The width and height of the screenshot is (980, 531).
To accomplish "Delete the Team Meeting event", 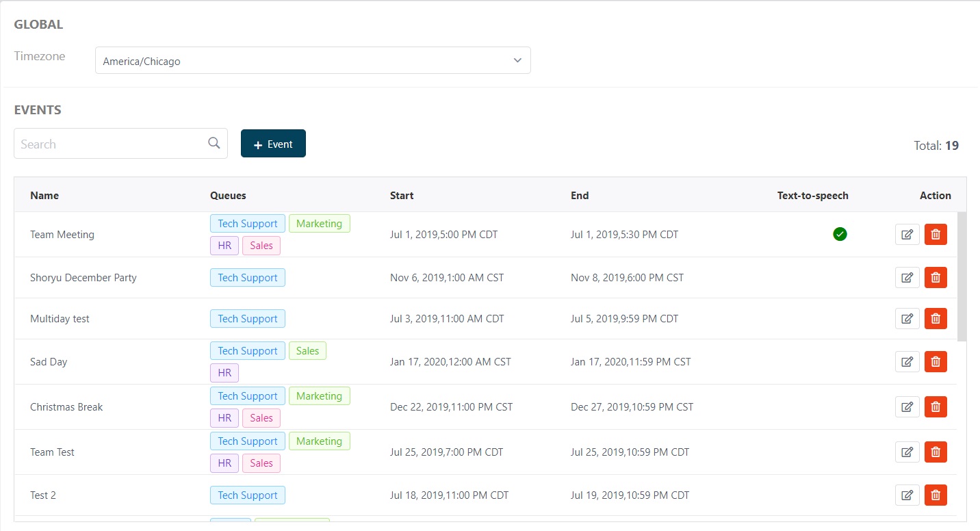I will pos(936,235).
